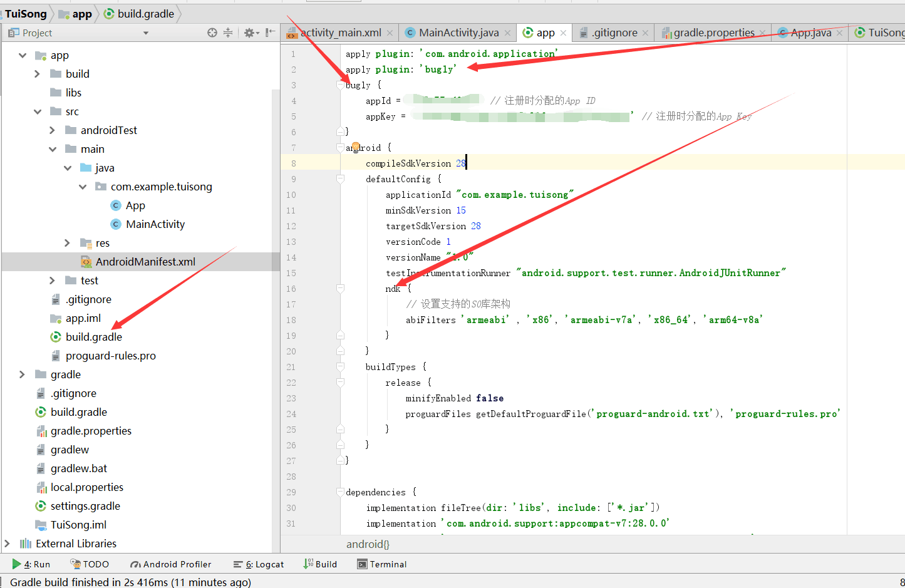Switch to the MainActivity.java tab
The image size is (905, 588).
(x=457, y=32)
